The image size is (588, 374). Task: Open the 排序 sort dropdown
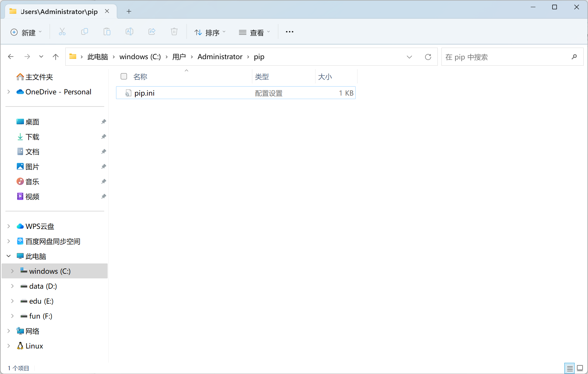click(x=210, y=32)
